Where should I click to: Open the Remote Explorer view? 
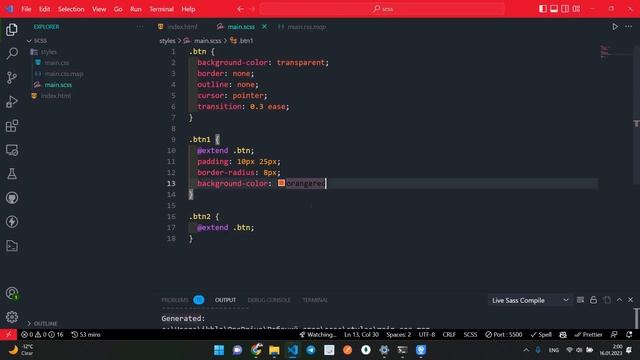[12, 150]
